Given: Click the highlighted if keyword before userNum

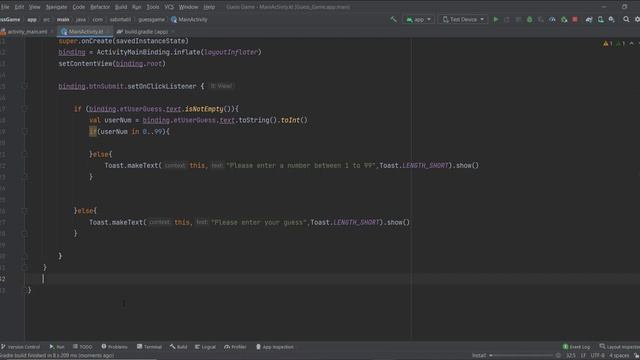Looking at the screenshot, I should pyautogui.click(x=93, y=131).
